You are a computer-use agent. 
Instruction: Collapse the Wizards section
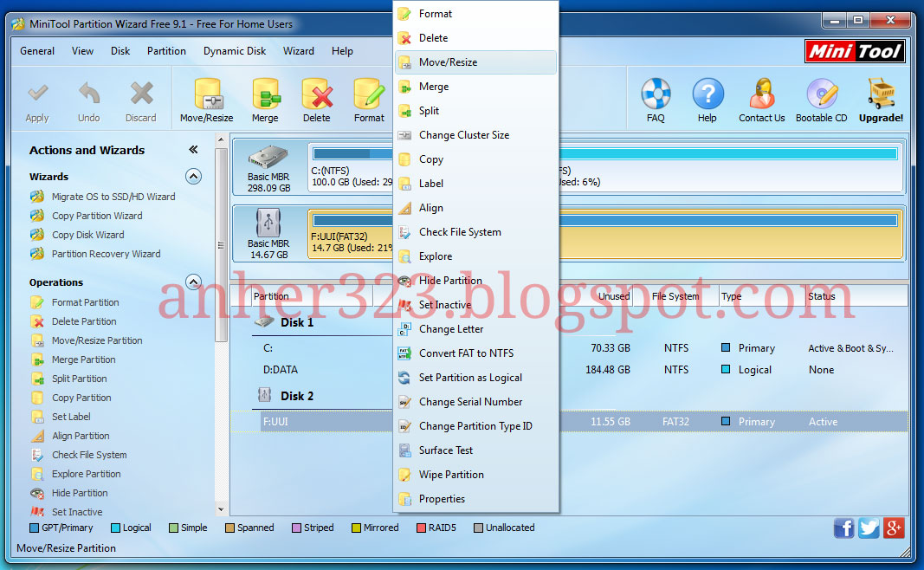(193, 176)
